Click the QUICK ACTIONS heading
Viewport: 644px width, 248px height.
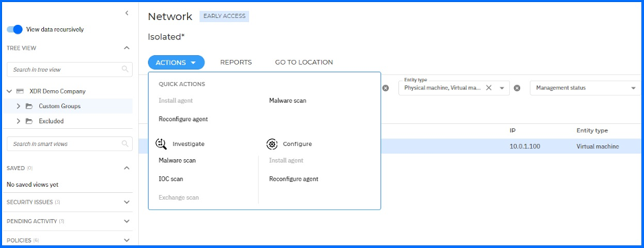182,84
